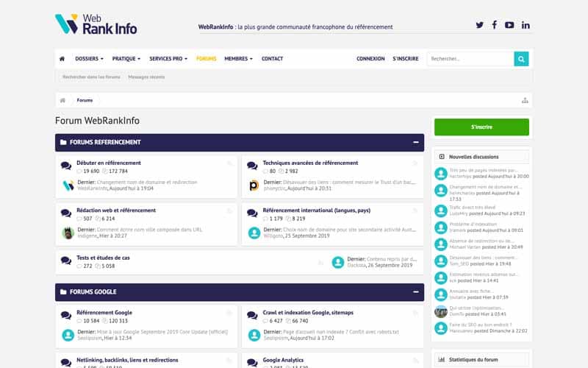The width and height of the screenshot is (588, 368).
Task: Open Google Analytics forum link
Action: 283,360
